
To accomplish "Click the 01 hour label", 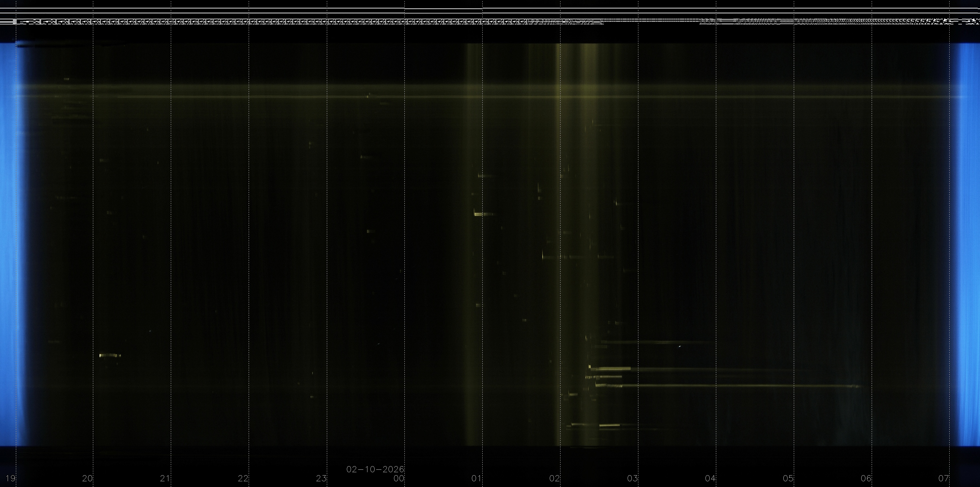I will 477,478.
